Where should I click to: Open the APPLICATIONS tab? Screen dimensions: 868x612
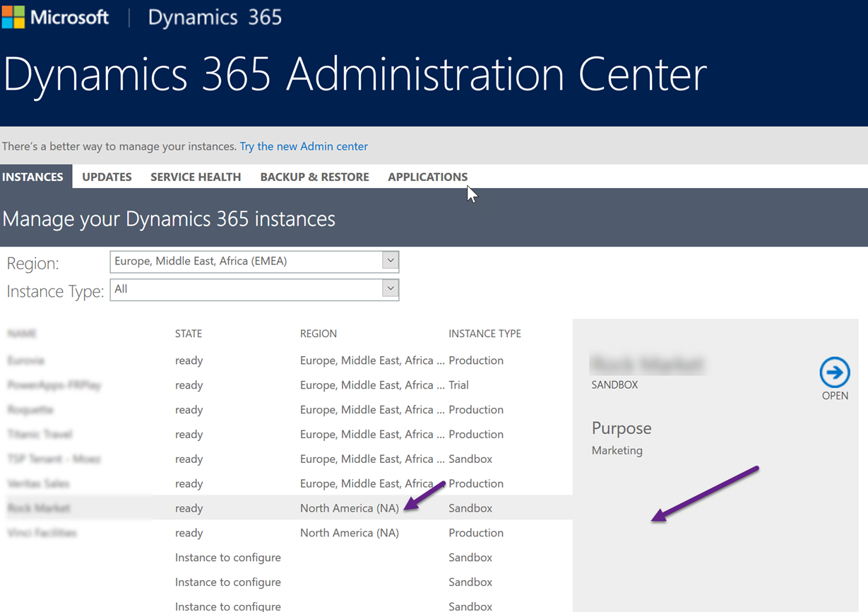[x=427, y=177]
